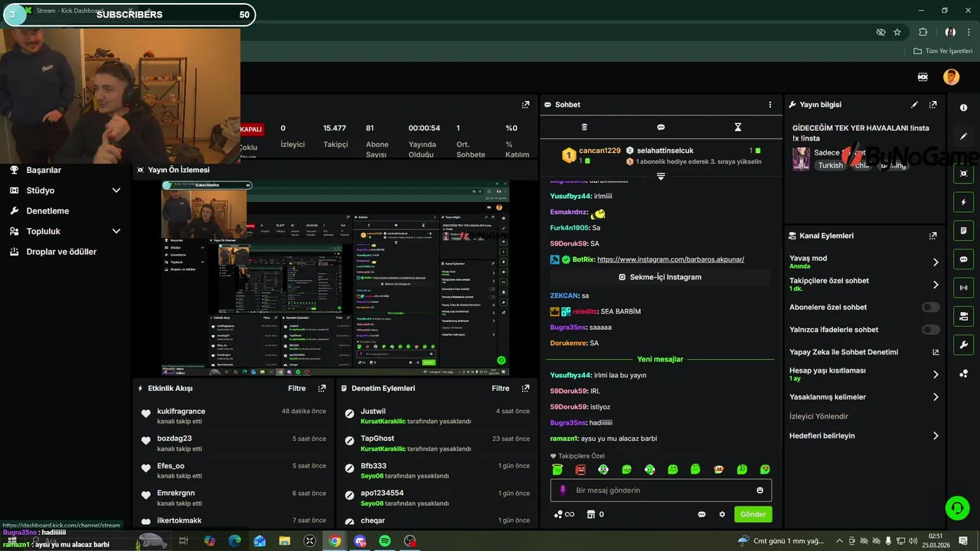Click the broadcast signal icon in right sidebar

click(x=963, y=288)
